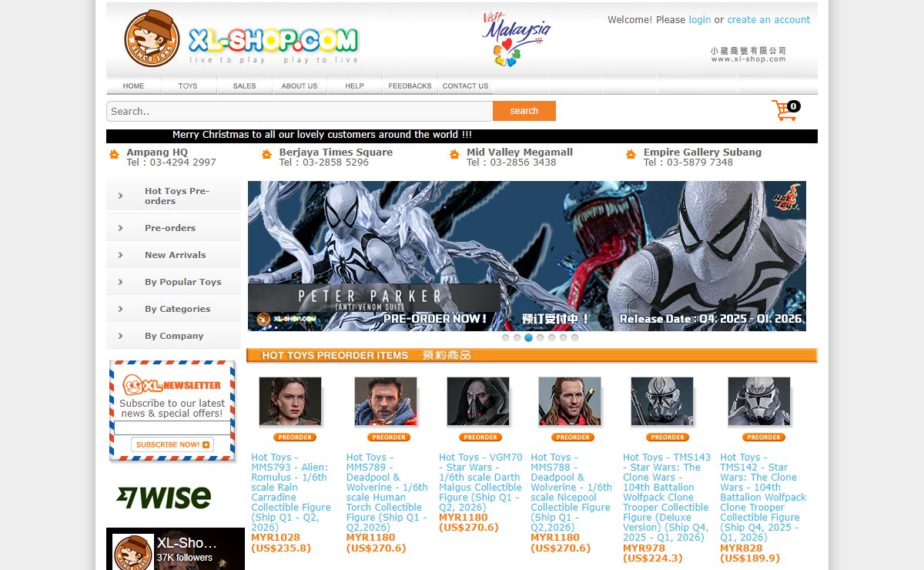Open the Rain Carradine figure thumbnail
Screen dimensions: 924x570
tap(290, 401)
